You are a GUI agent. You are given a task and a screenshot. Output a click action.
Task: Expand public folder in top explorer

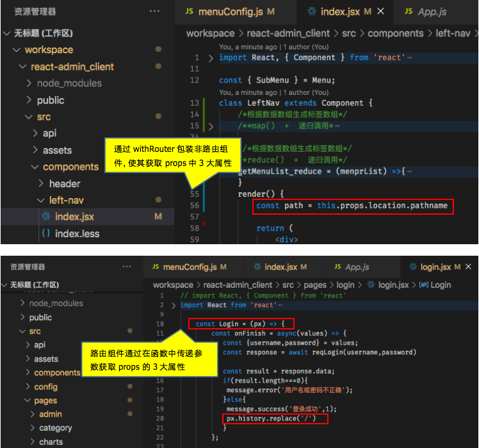coord(29,100)
